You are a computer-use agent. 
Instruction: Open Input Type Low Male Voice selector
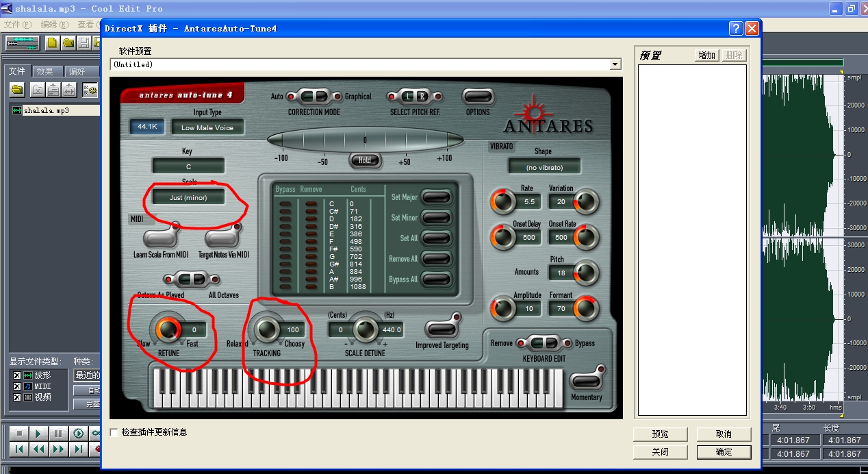pos(207,127)
